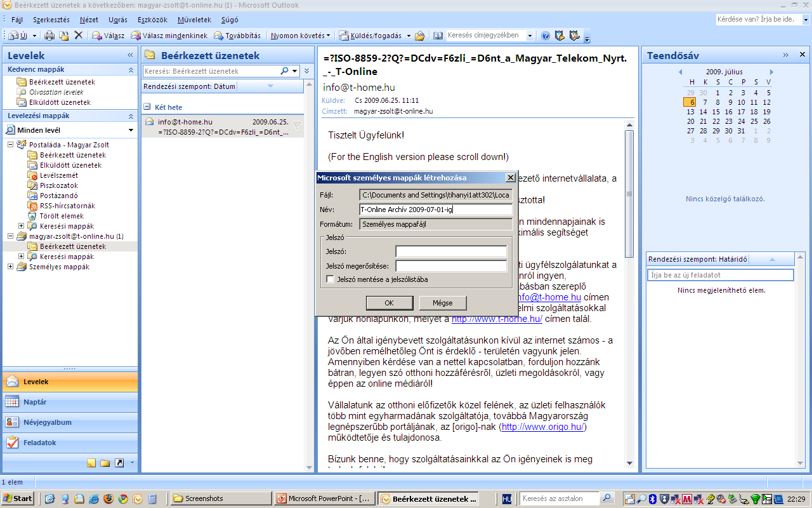Expand the search options double chevron
This screenshot has height=508, width=812.
pos(307,71)
